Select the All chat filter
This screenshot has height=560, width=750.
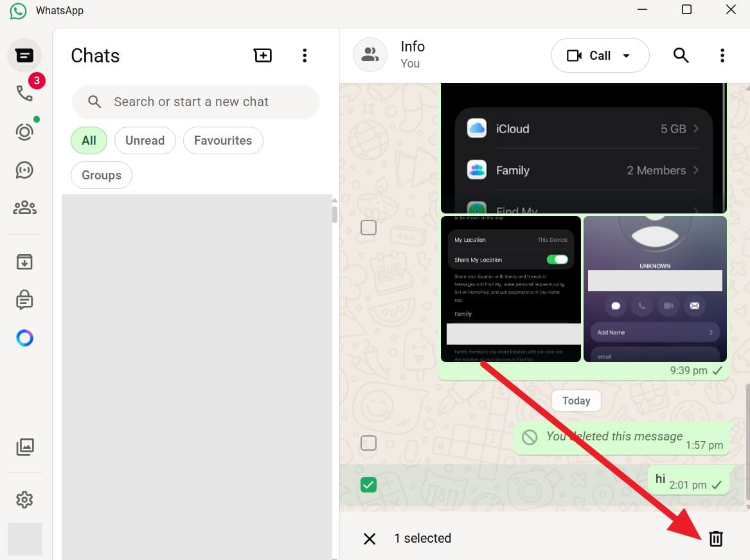[89, 140]
